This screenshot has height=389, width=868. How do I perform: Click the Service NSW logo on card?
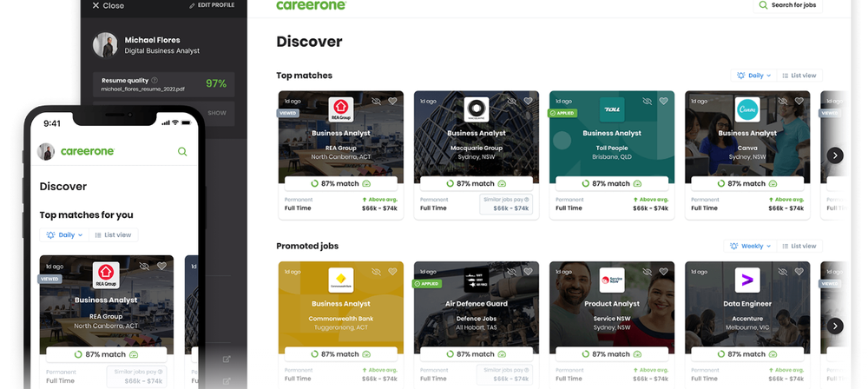tap(612, 280)
